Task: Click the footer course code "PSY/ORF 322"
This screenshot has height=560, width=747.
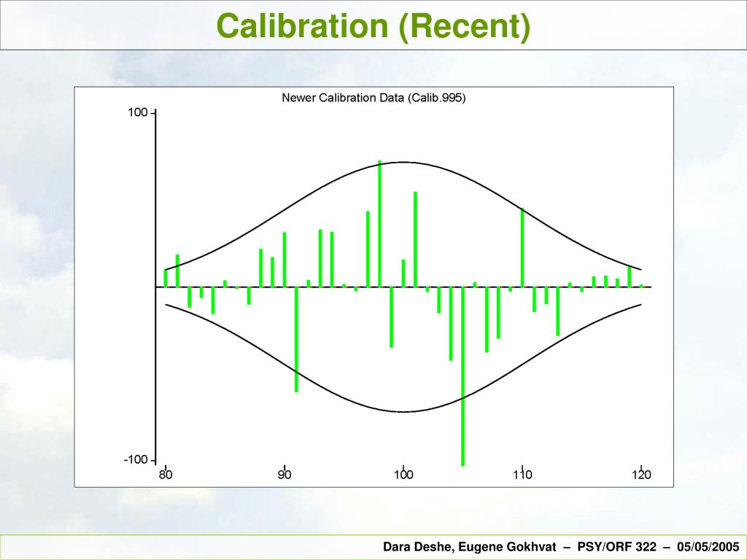Action: click(x=616, y=547)
